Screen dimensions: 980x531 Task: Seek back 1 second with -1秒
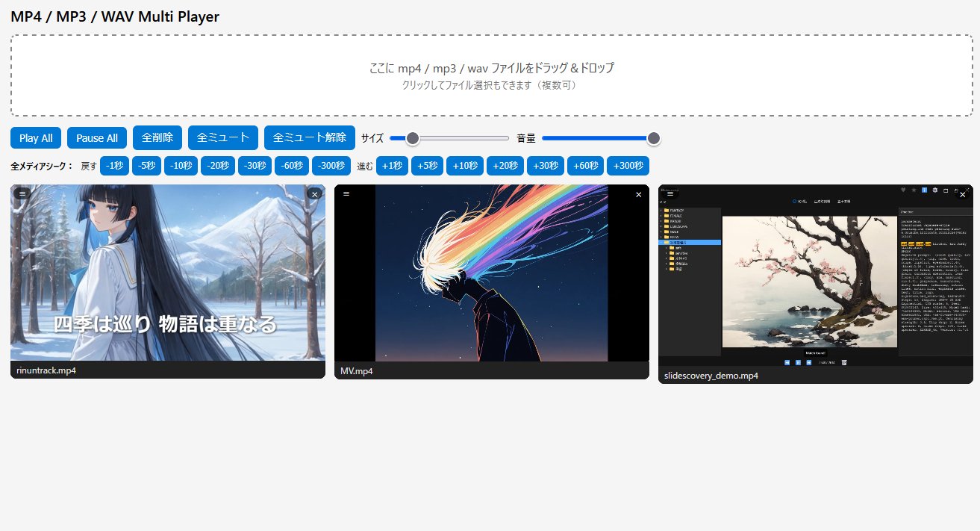(114, 166)
